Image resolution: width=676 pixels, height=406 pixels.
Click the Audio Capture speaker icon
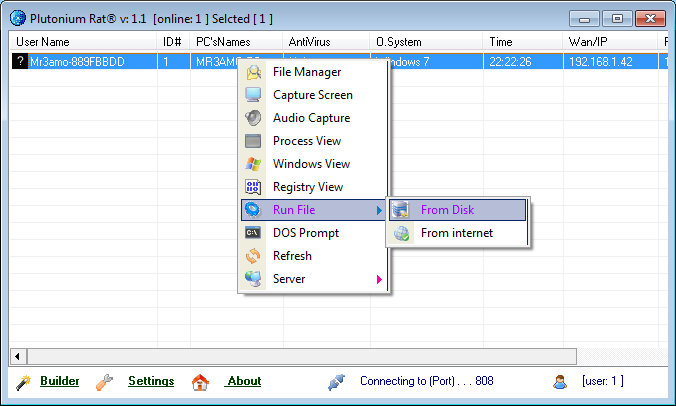click(253, 118)
